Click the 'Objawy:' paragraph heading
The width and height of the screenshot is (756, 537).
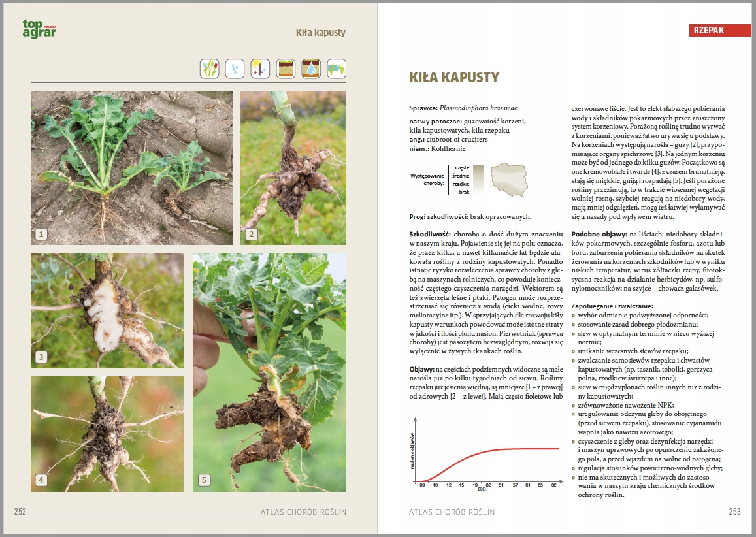422,369
